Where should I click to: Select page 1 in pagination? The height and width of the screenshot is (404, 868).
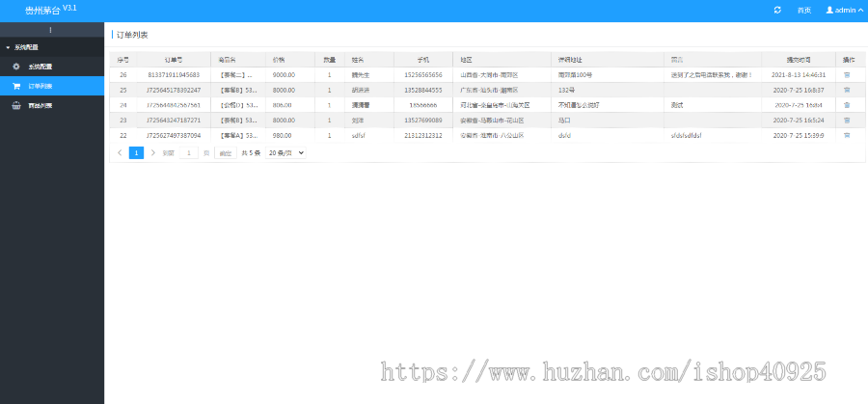pos(136,152)
